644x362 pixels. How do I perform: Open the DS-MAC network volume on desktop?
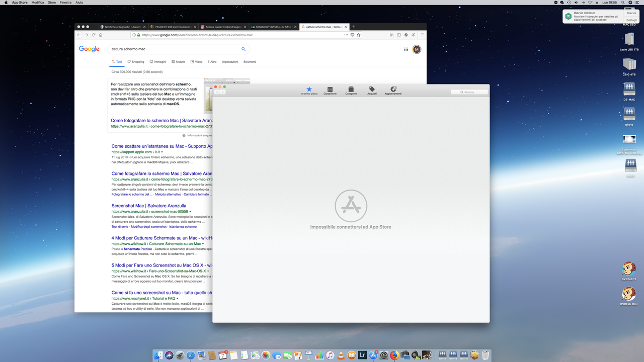pyautogui.click(x=629, y=92)
